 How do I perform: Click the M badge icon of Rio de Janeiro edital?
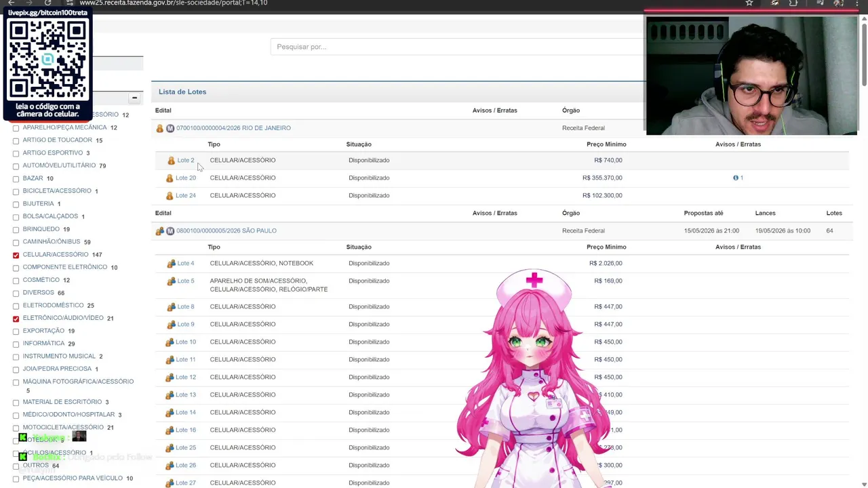pyautogui.click(x=170, y=128)
